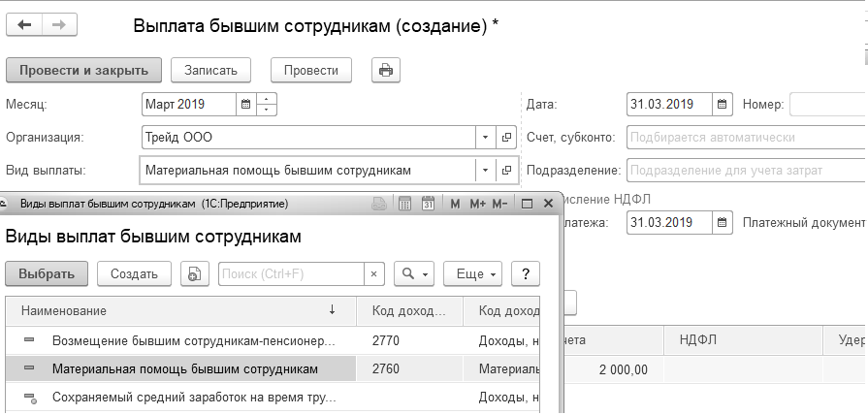Click the printer icon button
The width and height of the screenshot is (868, 415).
click(386, 70)
